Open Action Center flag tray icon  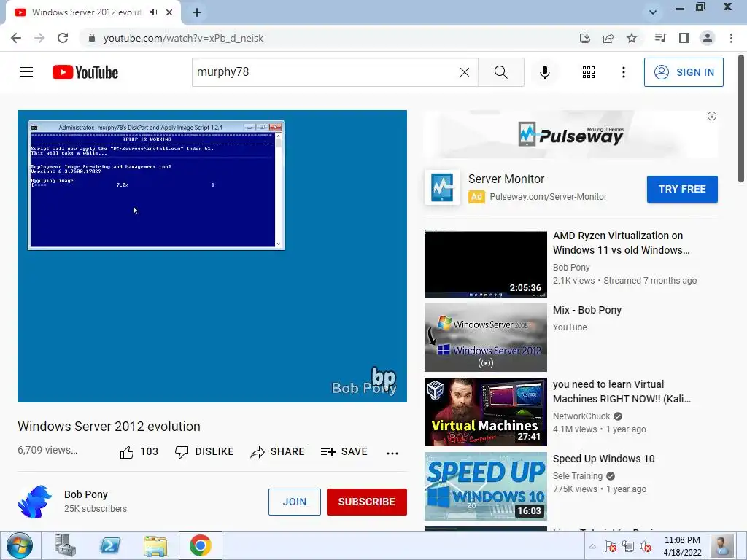(611, 546)
